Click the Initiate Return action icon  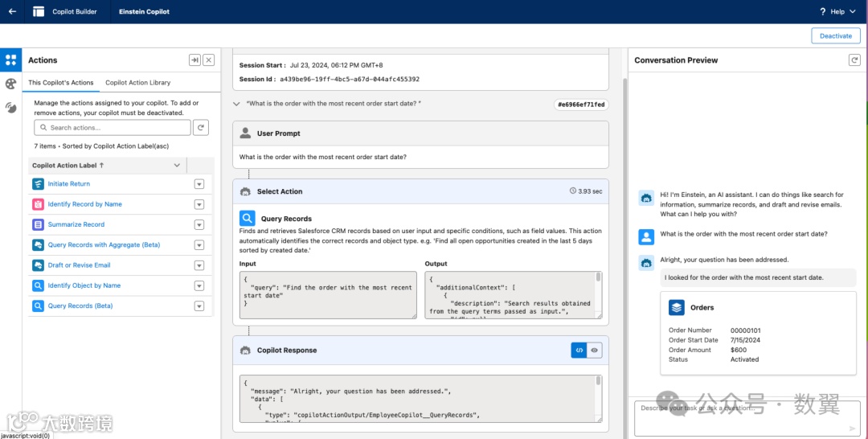[38, 184]
